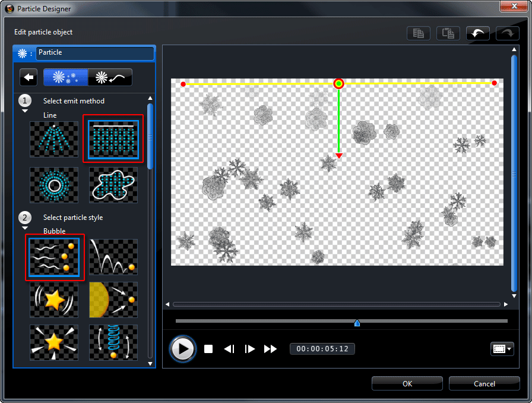The height and width of the screenshot is (403, 532).
Task: Click the back arrow button
Action: 28,77
